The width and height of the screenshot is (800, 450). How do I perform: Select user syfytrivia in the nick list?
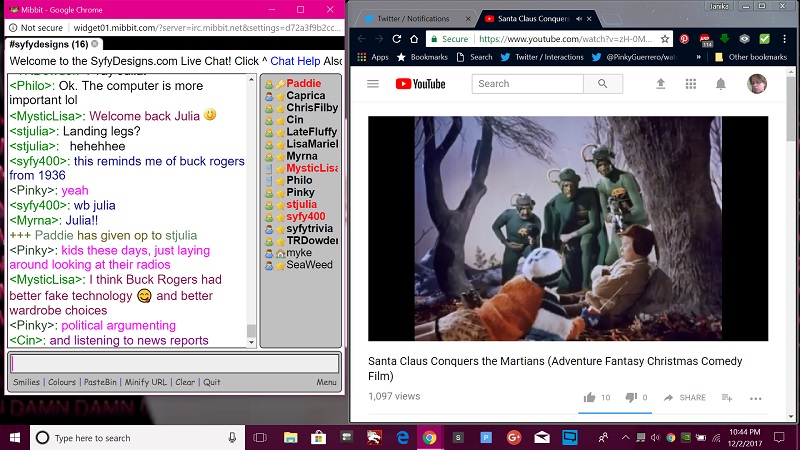(309, 229)
